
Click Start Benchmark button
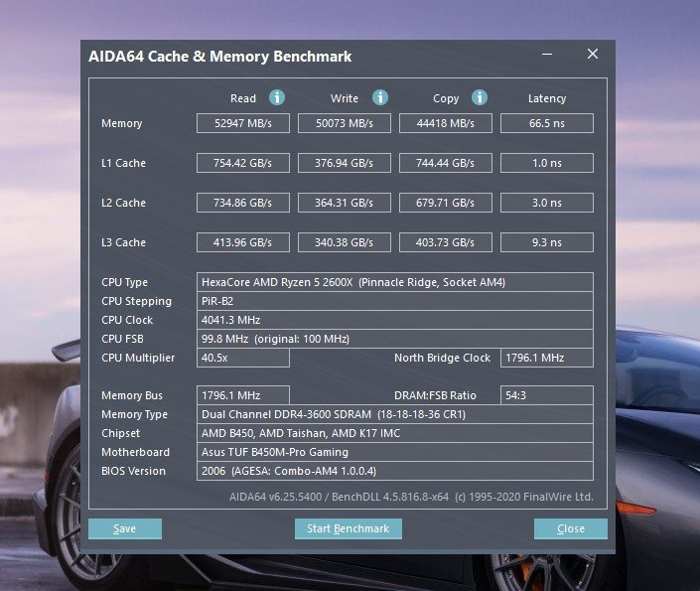coord(349,528)
